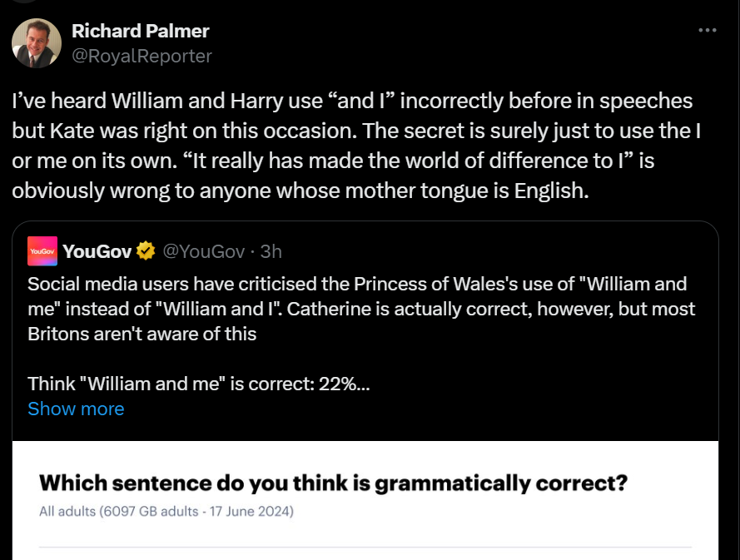740x560 pixels.
Task: Click the tweet line starting "I've heard William"
Action: 352,101
